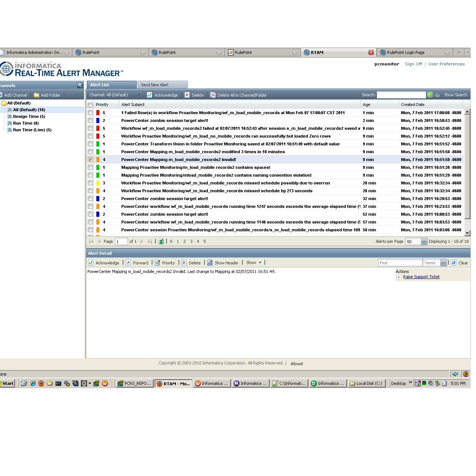
Task: Click the Add Channel icon
Action: pos(1,95)
